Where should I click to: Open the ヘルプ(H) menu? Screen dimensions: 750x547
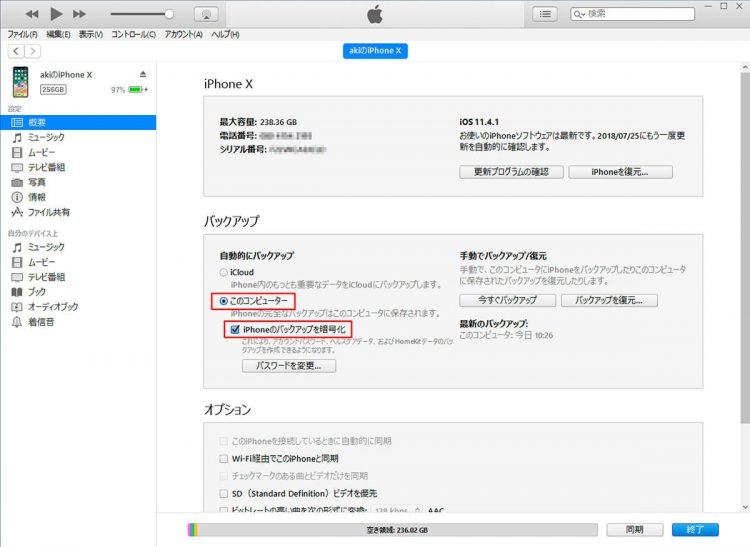225,34
